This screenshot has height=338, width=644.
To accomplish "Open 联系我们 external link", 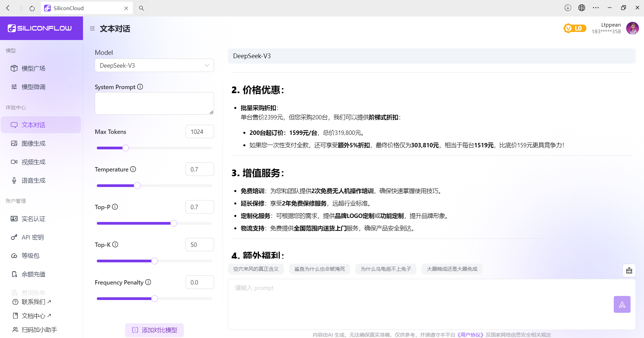I will 36,302.
